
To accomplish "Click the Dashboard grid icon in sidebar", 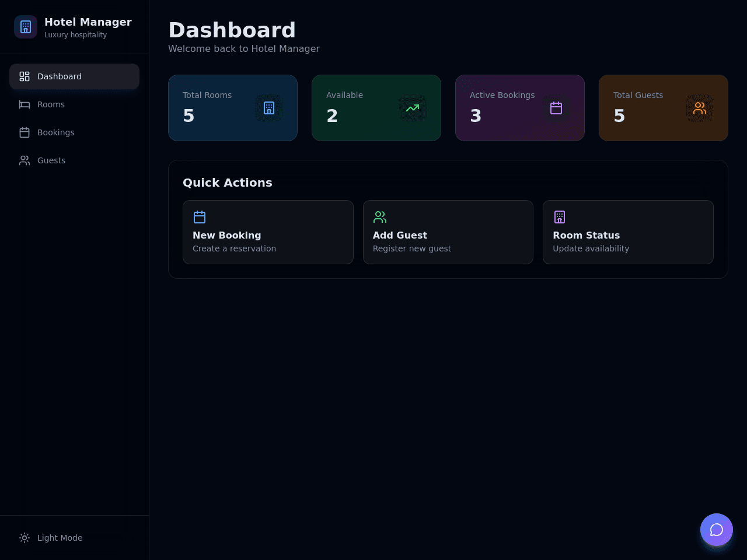I will [x=25, y=76].
